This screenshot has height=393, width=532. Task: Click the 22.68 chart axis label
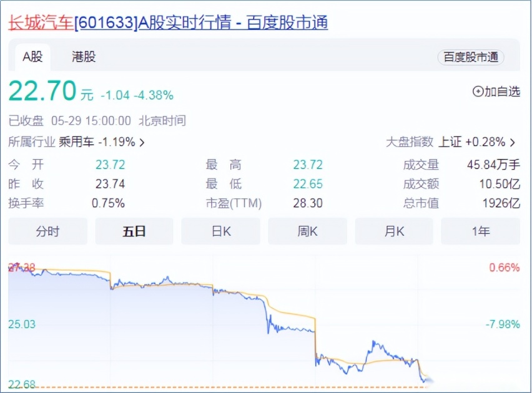click(22, 384)
